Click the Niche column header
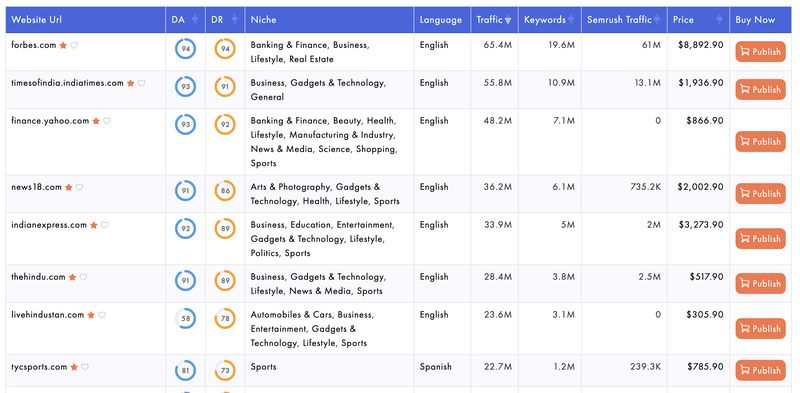Image resolution: width=800 pixels, height=393 pixels. click(329, 20)
